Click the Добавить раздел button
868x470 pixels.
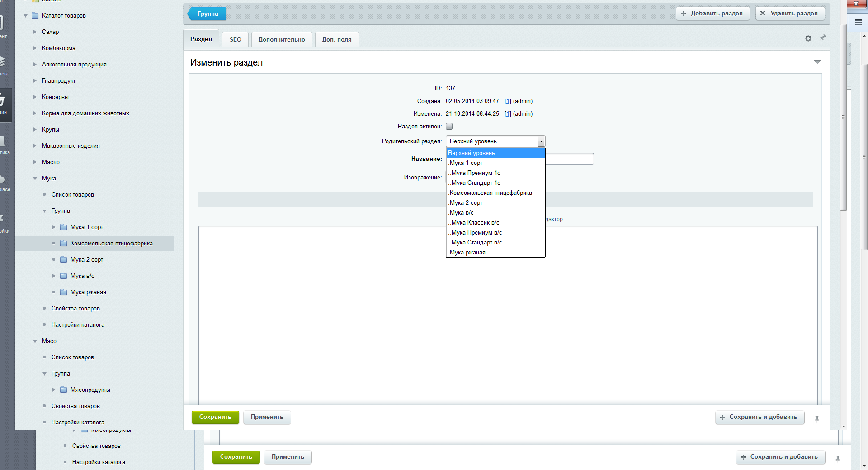click(x=712, y=14)
